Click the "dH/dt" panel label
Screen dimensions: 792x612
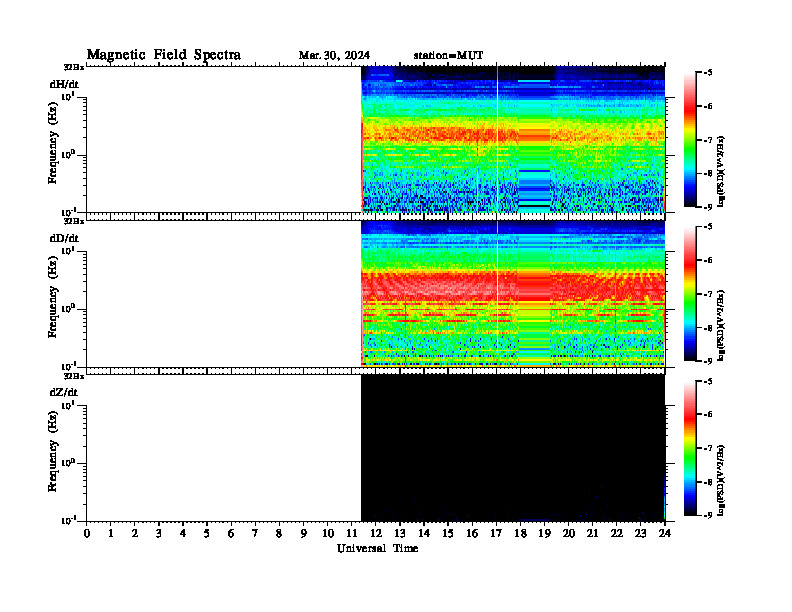(x=64, y=84)
